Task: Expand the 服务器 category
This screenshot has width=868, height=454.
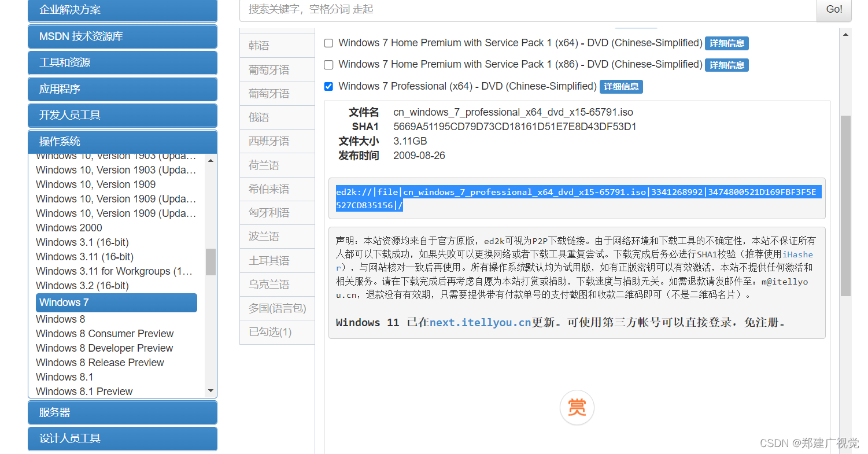Action: [123, 412]
